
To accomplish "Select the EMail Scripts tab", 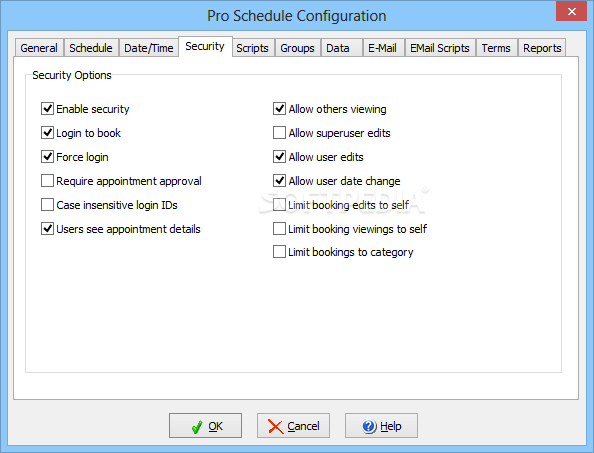I will click(x=440, y=48).
